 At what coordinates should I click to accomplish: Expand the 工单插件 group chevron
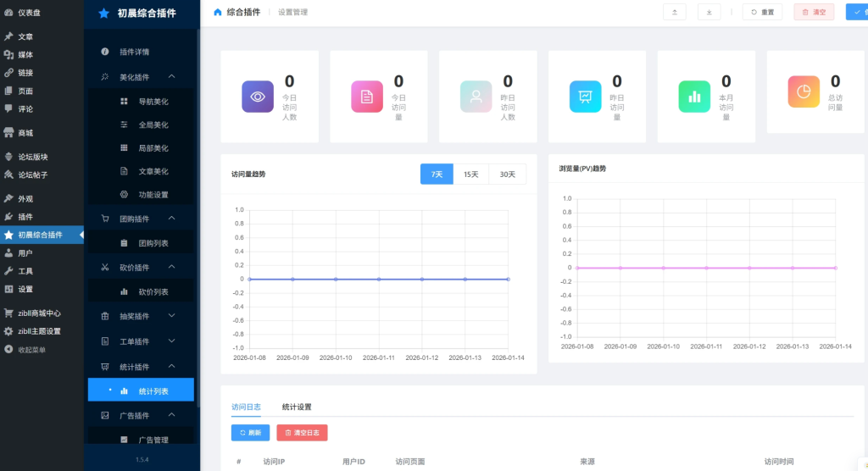[171, 341]
